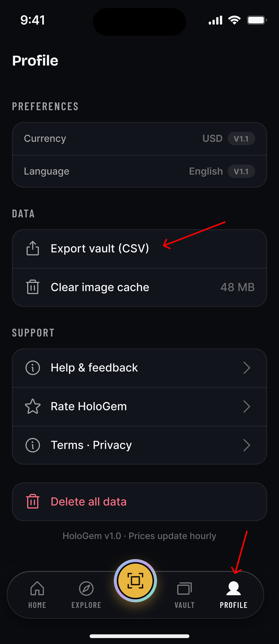Screen dimensions: 279x644
Task: Tap the Explore compass icon
Action: (86, 589)
